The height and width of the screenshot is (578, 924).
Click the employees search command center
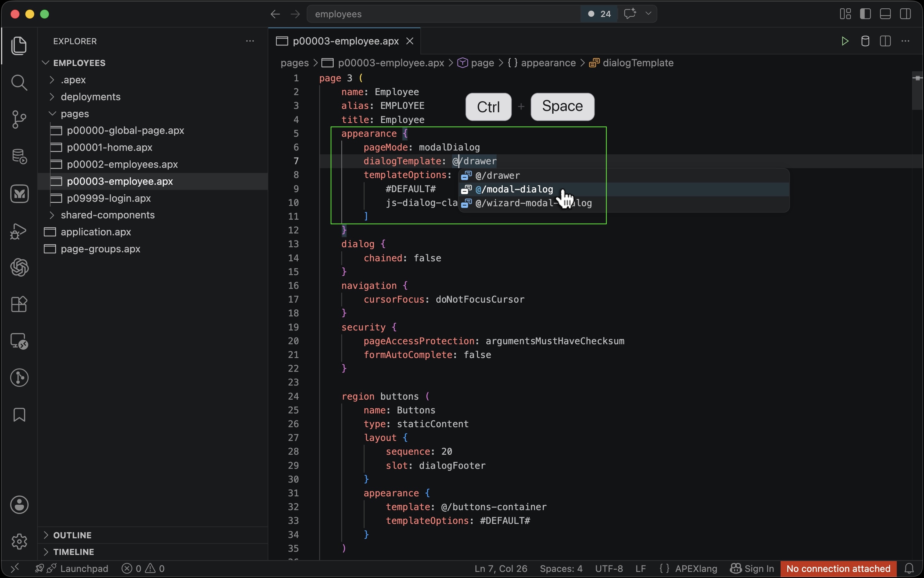[x=443, y=14]
